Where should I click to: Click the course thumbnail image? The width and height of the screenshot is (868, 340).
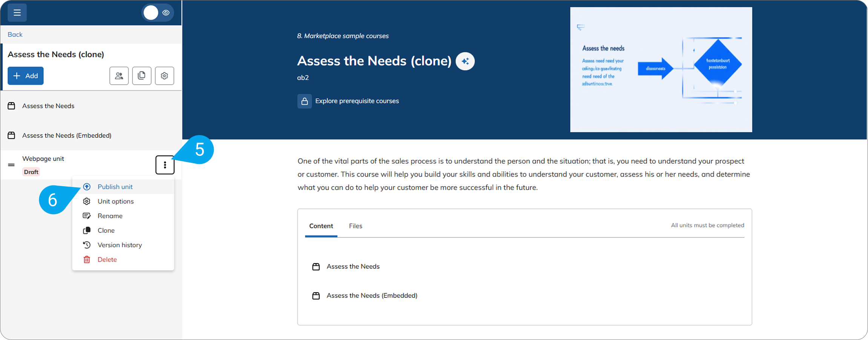point(661,70)
